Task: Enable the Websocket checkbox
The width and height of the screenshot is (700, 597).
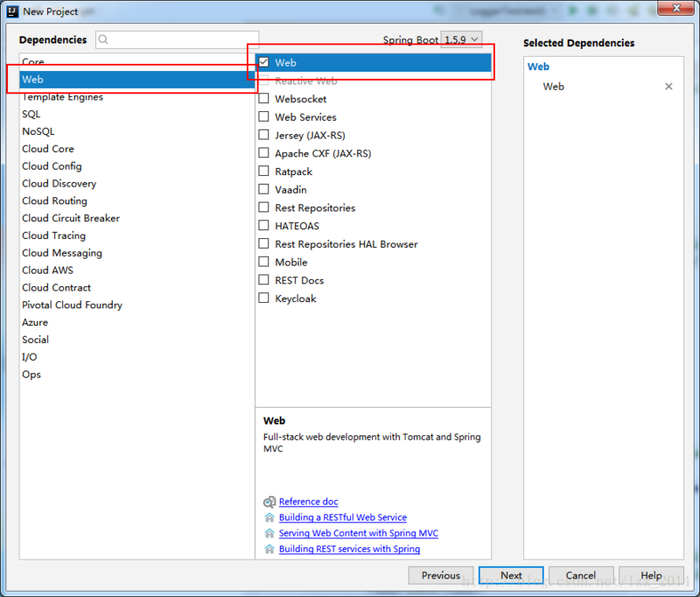Action: 264,99
